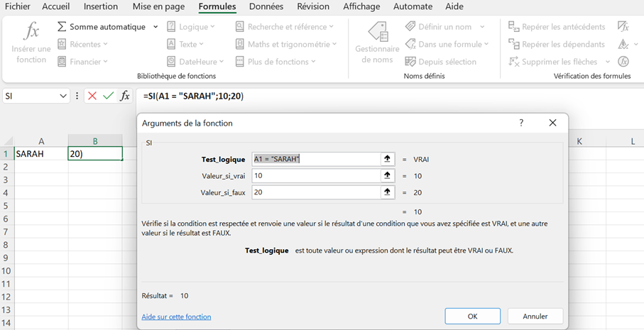Screen dimensions: 644x330
Task: Open the Plus de fonctions menu
Action: (x=275, y=62)
